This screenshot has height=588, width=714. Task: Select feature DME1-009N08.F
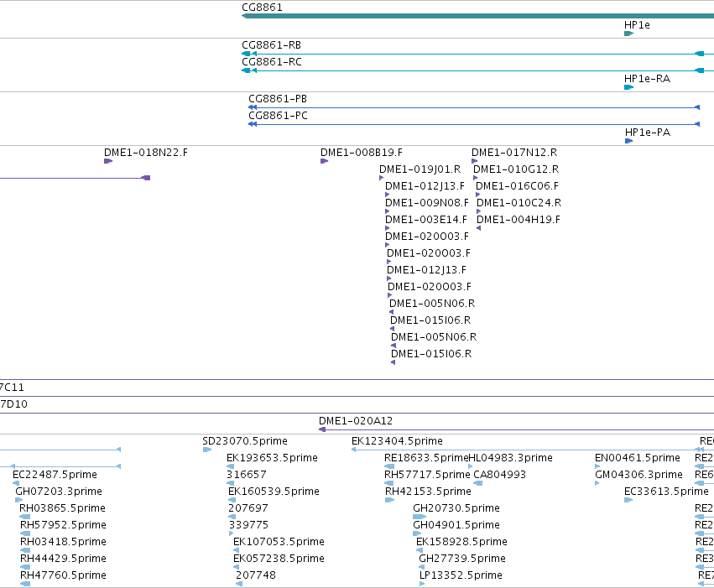click(388, 211)
